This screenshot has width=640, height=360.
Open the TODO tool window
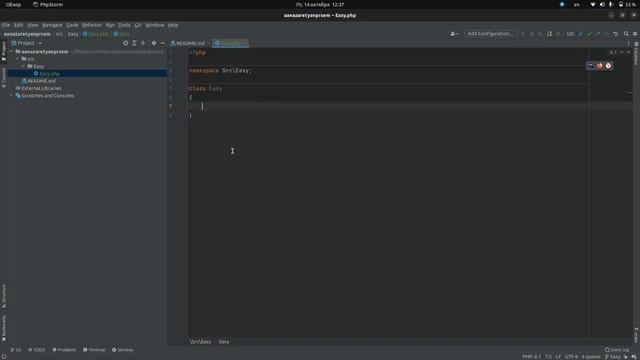coord(37,350)
